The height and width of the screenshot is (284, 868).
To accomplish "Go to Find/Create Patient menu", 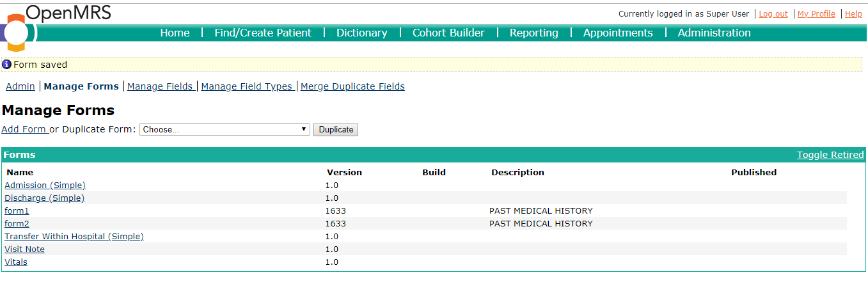I will (263, 33).
